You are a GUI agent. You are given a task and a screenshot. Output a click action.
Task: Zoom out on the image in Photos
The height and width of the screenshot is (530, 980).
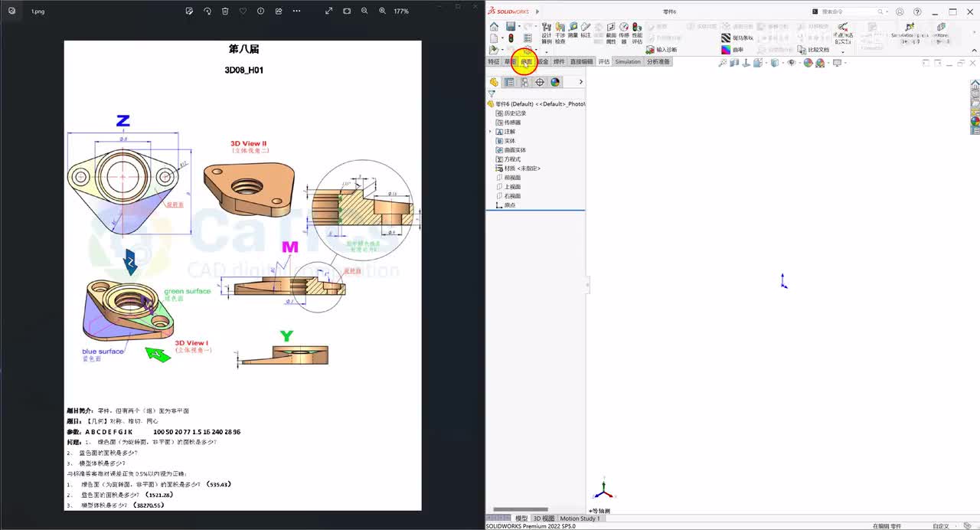[364, 11]
